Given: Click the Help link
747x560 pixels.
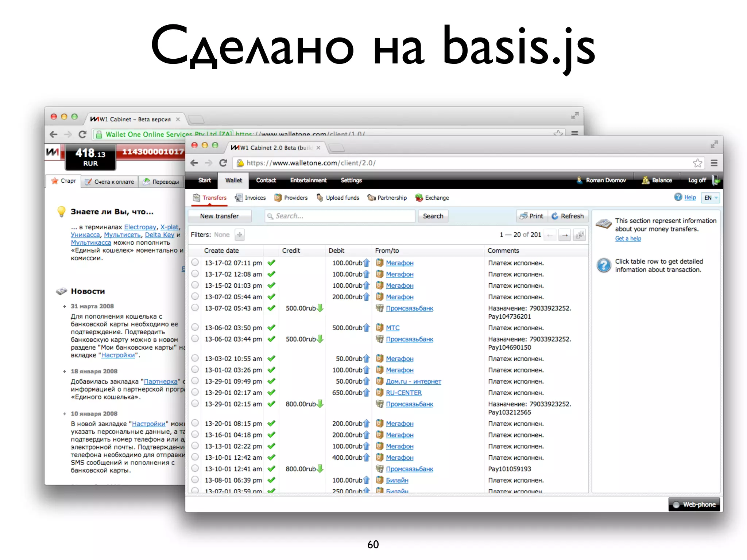Looking at the screenshot, I should tap(690, 197).
